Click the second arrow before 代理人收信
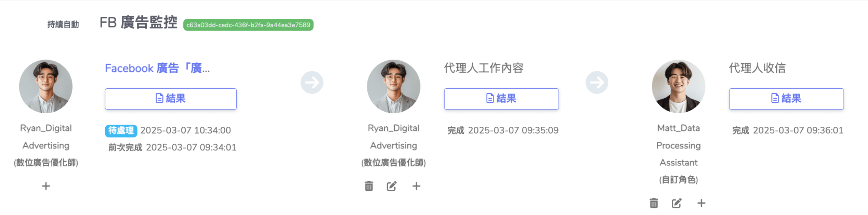Screen dimensions: 868x215 click(x=597, y=82)
